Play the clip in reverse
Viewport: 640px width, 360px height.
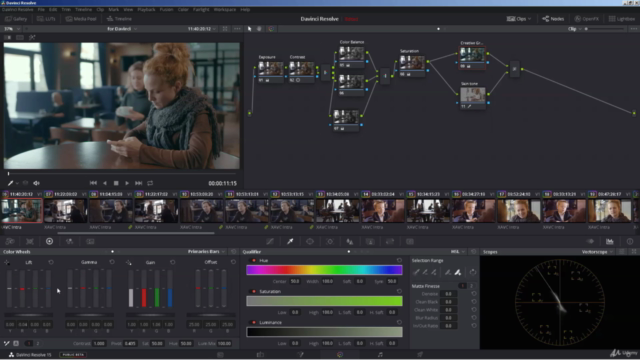[x=105, y=183]
